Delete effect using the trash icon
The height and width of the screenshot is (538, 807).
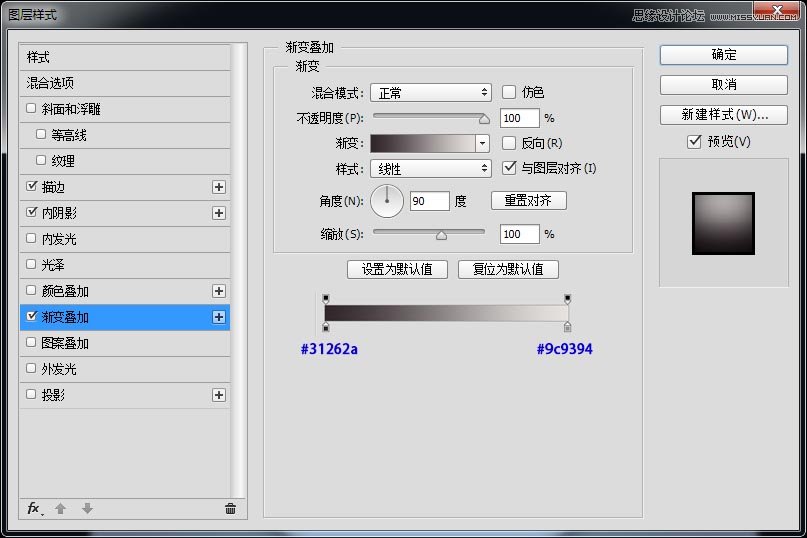click(230, 509)
